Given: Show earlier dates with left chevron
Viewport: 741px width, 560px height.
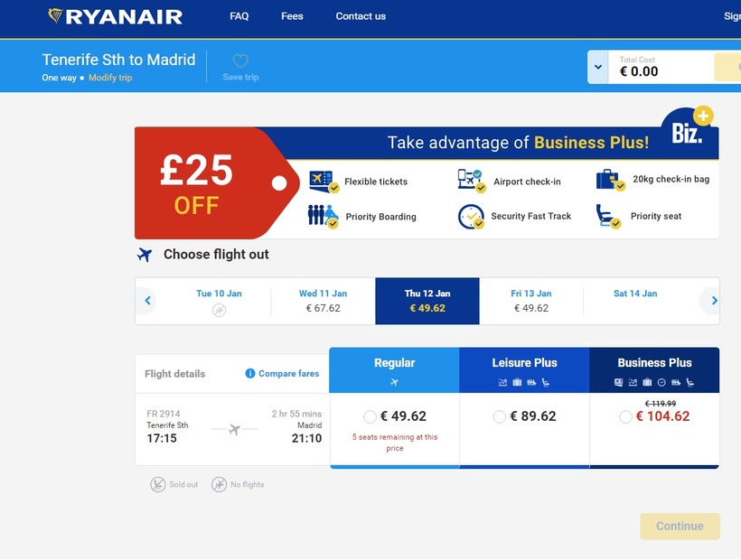Looking at the screenshot, I should pos(147,301).
